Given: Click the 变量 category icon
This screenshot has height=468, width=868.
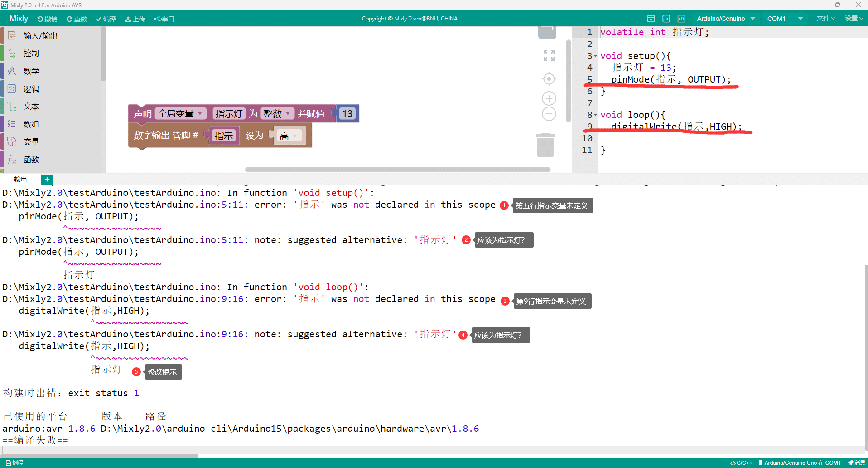Looking at the screenshot, I should tap(12, 141).
